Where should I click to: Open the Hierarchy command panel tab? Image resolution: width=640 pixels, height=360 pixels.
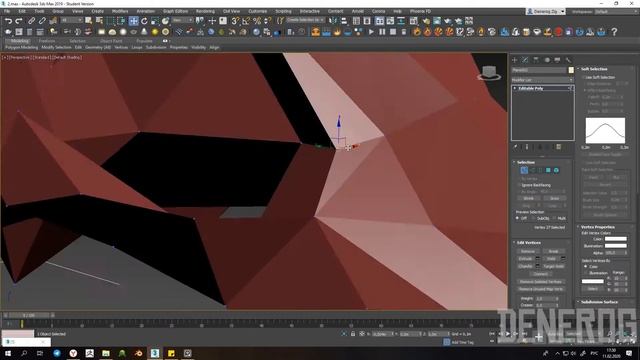[x=536, y=60]
